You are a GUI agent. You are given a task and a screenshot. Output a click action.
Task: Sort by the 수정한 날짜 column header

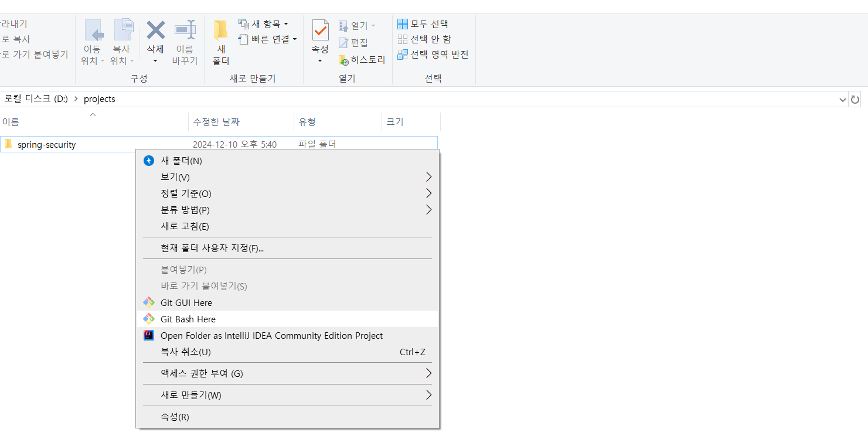[x=241, y=122]
